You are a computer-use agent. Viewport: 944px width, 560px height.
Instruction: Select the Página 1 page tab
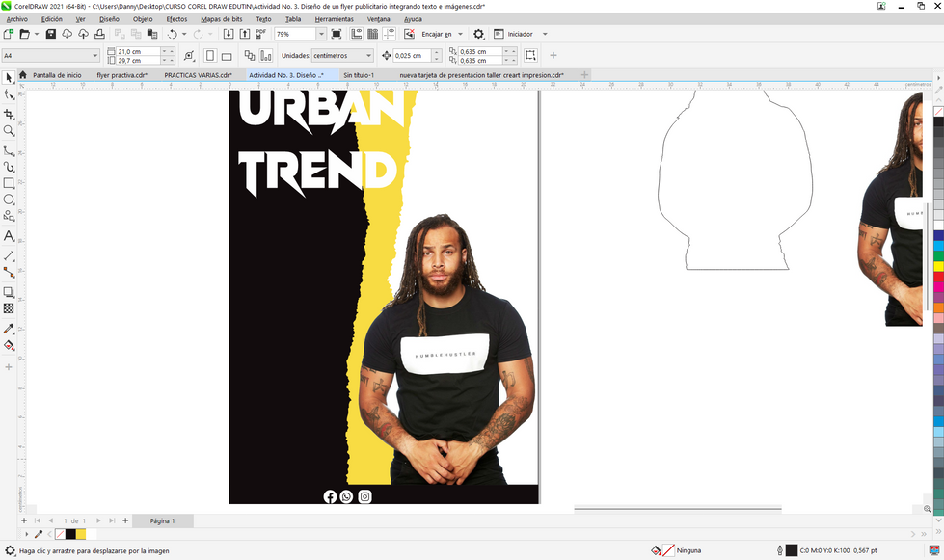(x=163, y=520)
